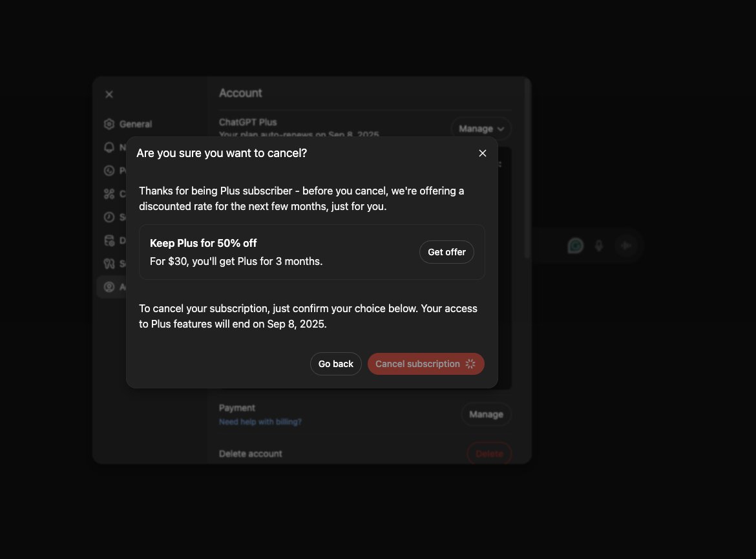756x559 pixels.
Task: Click the Delete account button
Action: 489,454
